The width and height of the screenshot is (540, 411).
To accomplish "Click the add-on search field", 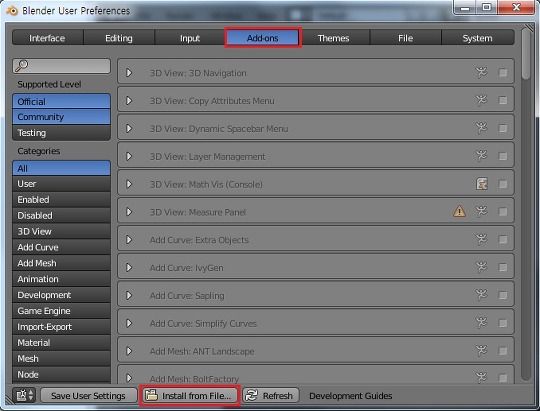I will coord(62,65).
